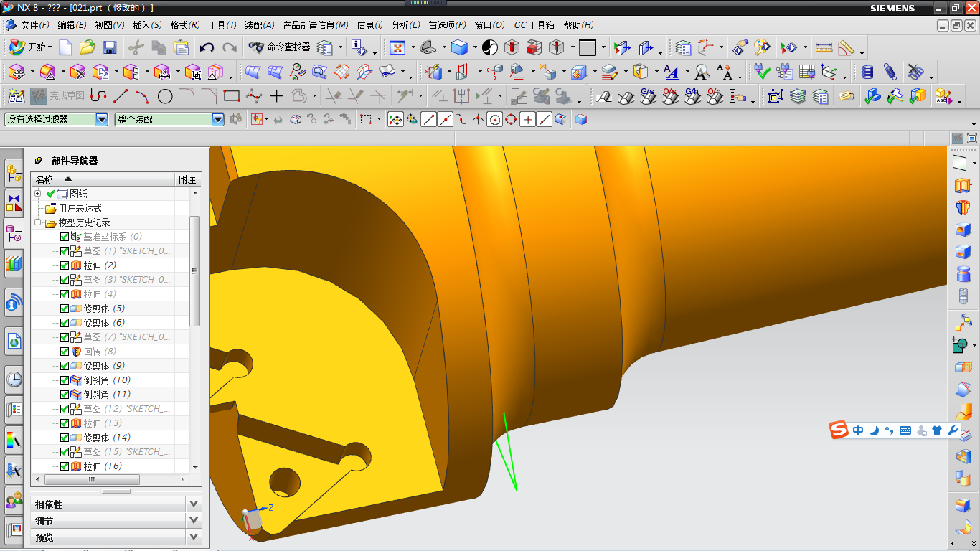Open the Sogou toolbar wrench settings
Image resolution: width=980 pixels, height=551 pixels.
(x=953, y=430)
